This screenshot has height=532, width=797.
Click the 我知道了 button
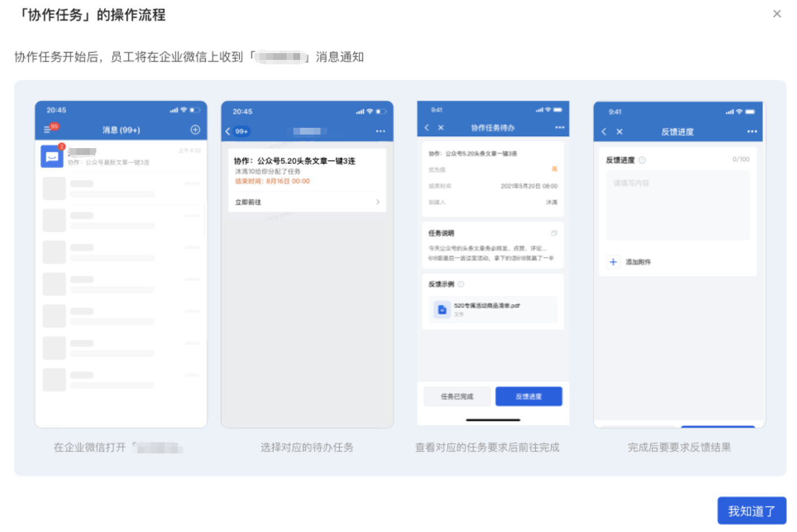tap(752, 511)
